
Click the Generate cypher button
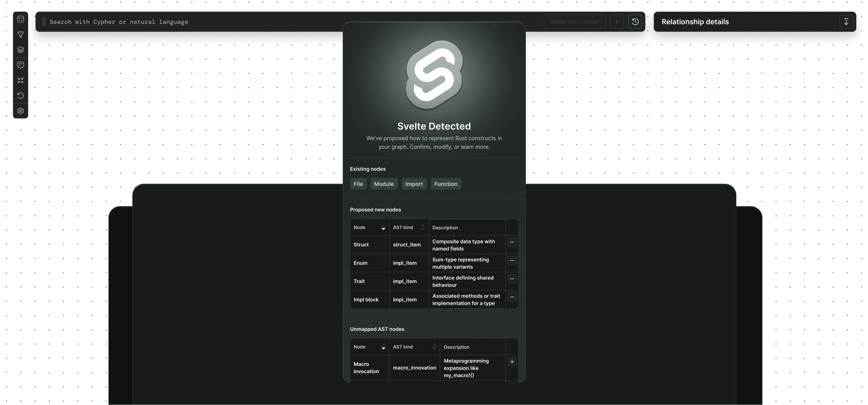pos(574,22)
